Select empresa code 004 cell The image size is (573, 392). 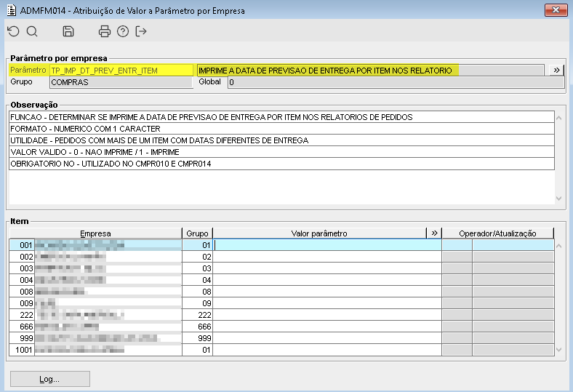click(x=22, y=280)
